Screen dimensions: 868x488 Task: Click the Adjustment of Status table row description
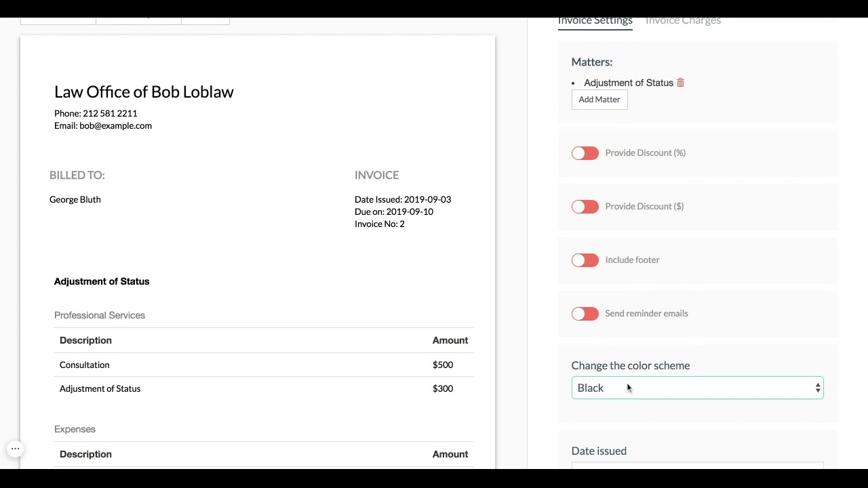[100, 388]
